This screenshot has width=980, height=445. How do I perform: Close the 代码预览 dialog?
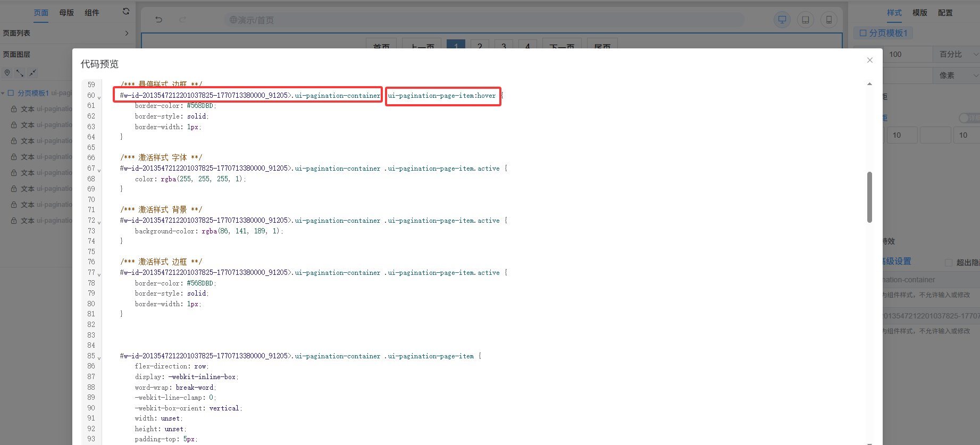(x=869, y=60)
